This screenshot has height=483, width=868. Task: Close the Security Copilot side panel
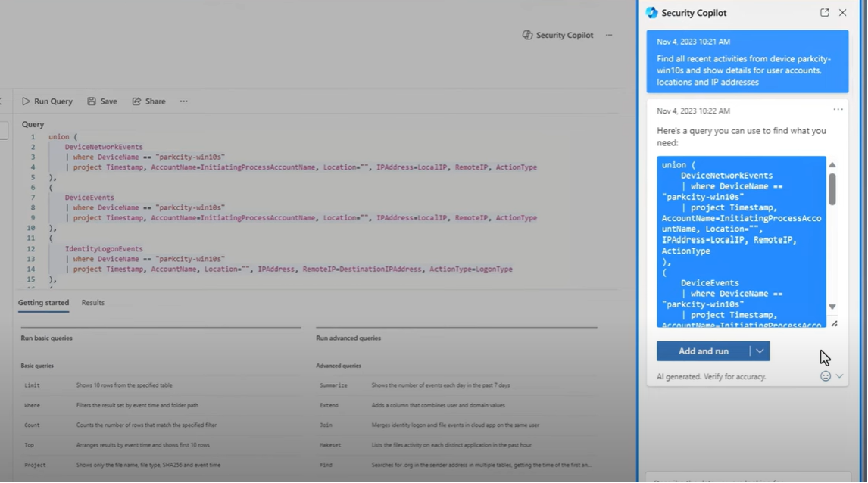tap(842, 13)
